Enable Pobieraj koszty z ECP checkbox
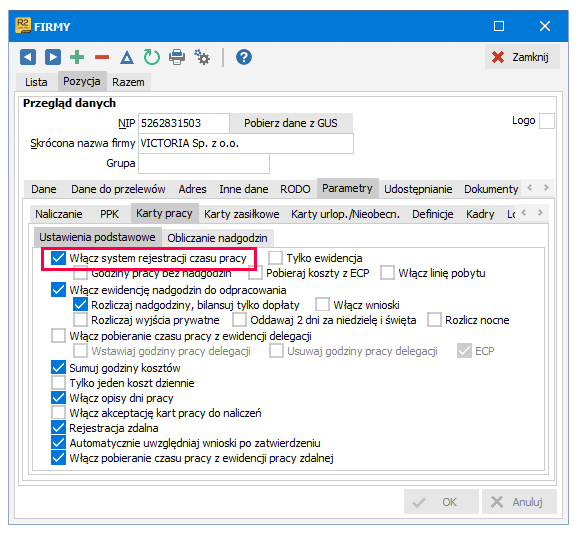The height and width of the screenshot is (537, 584). point(256,273)
